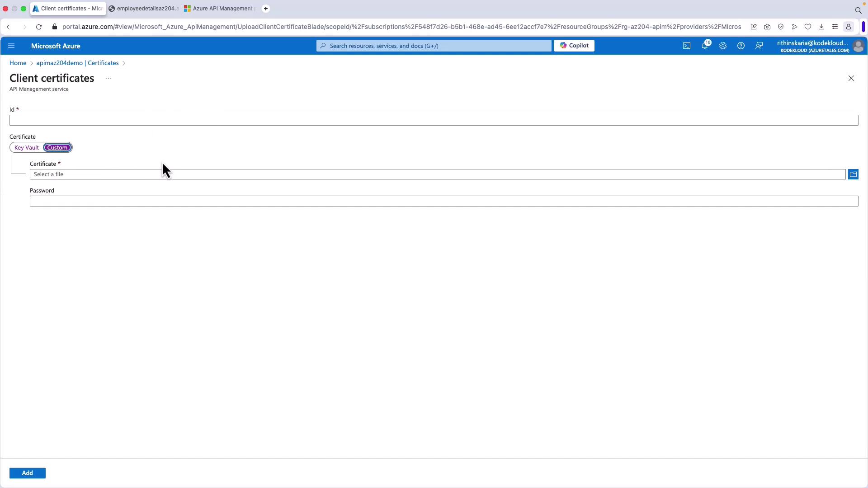Open portal settings gear
Image resolution: width=868 pixels, height=488 pixels.
point(723,46)
